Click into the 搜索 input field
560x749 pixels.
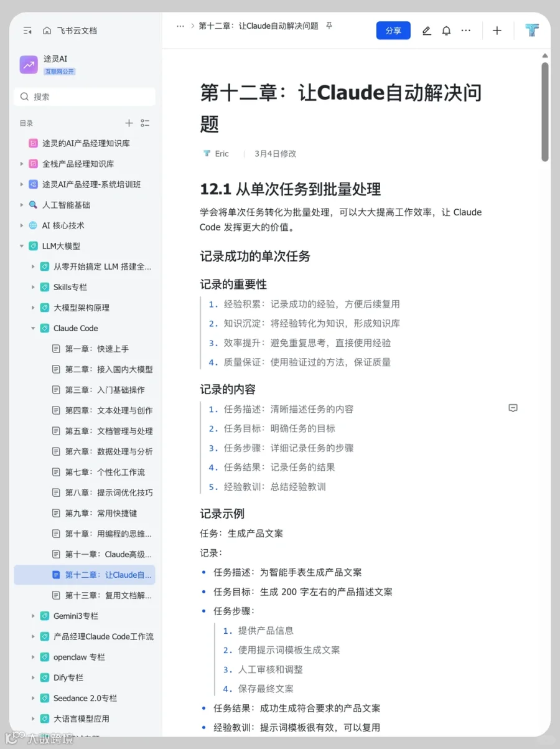(85, 97)
